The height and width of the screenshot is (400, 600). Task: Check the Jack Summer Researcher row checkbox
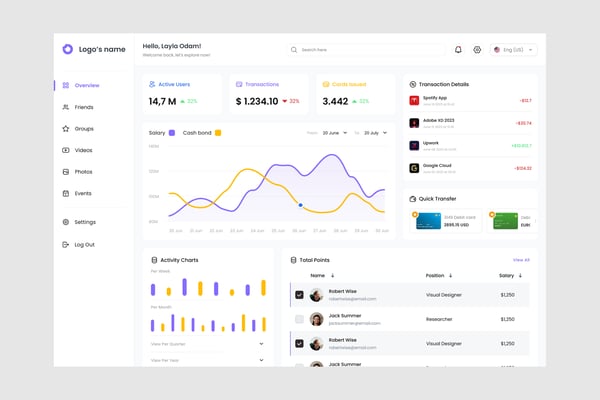pyautogui.click(x=299, y=319)
